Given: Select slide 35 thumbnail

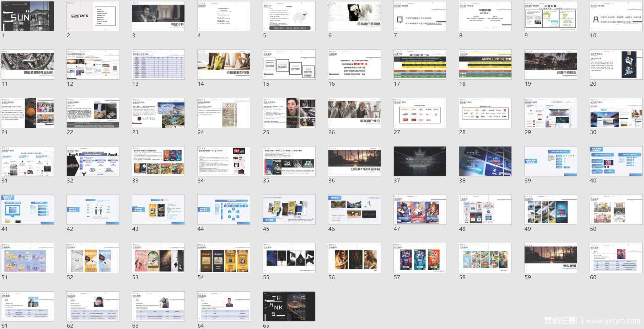Looking at the screenshot, I should click(289, 161).
